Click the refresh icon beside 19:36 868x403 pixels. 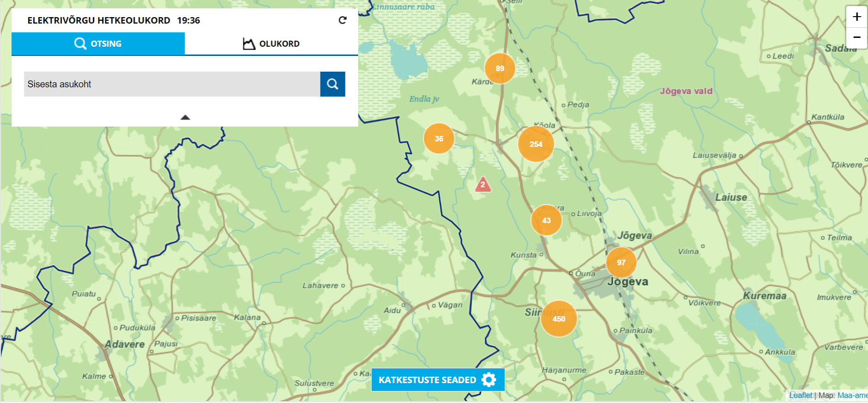pyautogui.click(x=342, y=20)
